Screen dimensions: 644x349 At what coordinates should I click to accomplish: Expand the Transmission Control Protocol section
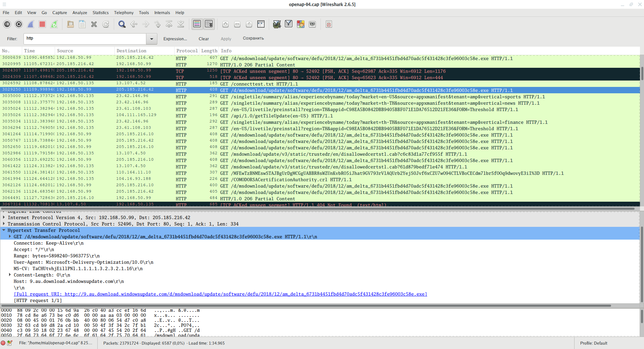pos(4,224)
